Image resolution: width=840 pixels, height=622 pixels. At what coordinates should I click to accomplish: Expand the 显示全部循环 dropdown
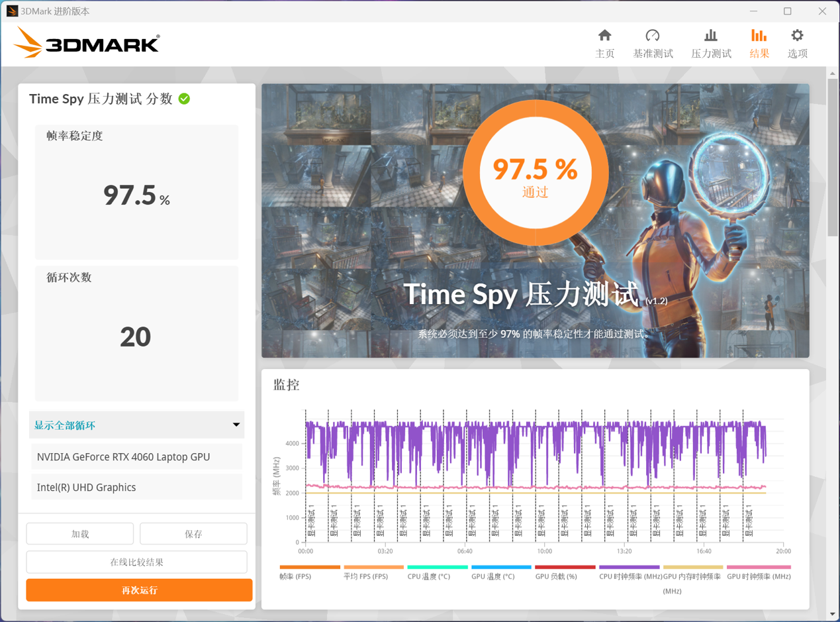point(136,425)
